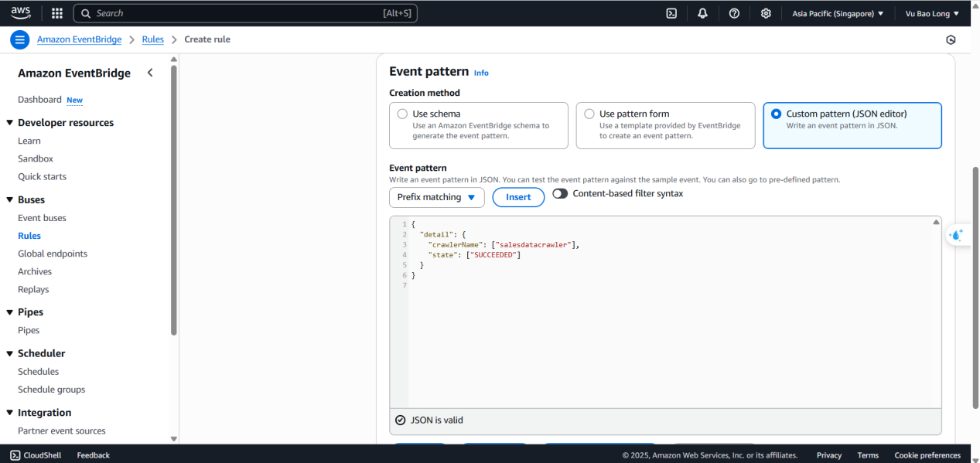Open Dashboard in the sidebar
Screen dimensions: 980x463
click(x=39, y=100)
